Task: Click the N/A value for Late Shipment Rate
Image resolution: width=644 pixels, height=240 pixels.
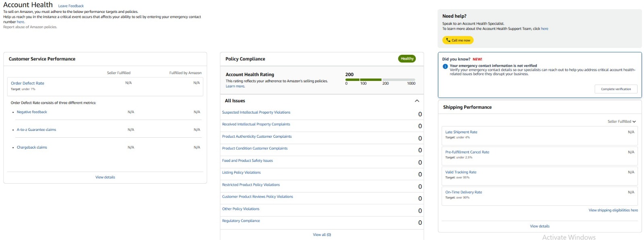Action: (x=631, y=132)
